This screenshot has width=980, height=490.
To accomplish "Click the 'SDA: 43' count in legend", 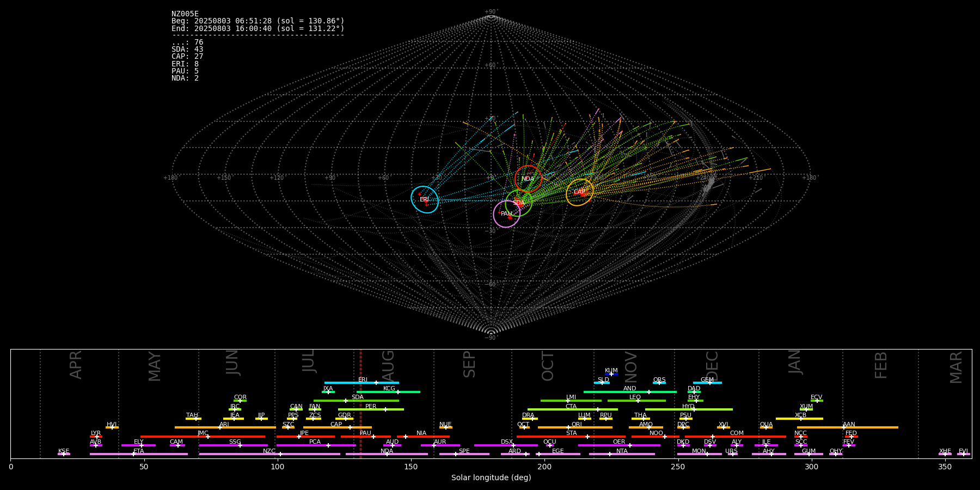I will [187, 50].
